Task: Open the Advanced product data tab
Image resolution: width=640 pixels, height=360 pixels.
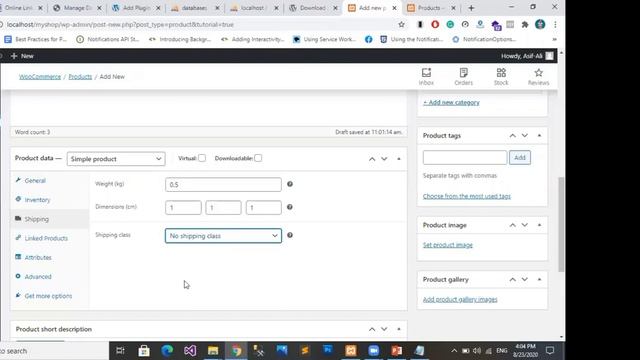Action: [38, 276]
